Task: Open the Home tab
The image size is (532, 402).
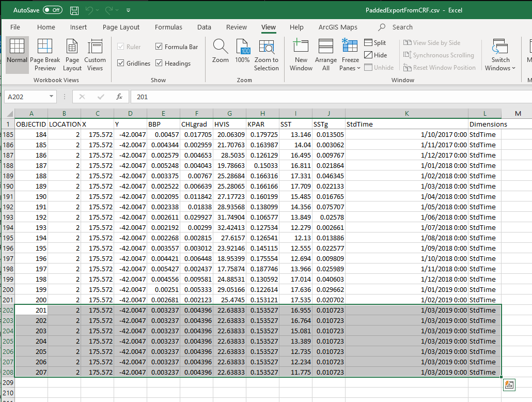Action: [x=46, y=27]
